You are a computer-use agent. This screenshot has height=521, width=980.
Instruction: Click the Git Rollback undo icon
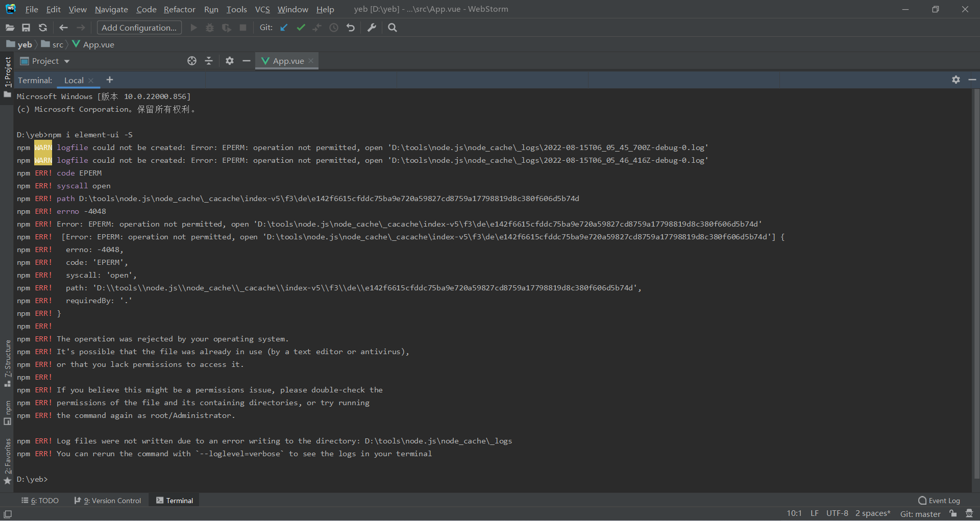(351, 28)
